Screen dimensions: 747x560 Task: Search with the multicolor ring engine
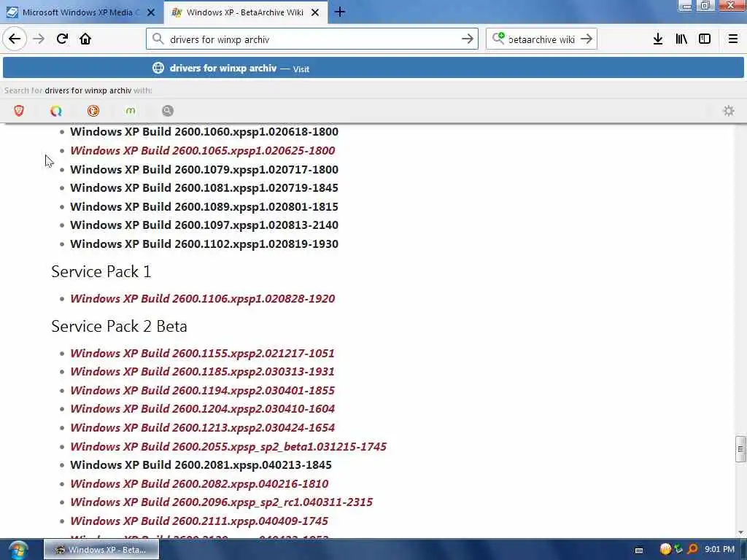click(56, 111)
